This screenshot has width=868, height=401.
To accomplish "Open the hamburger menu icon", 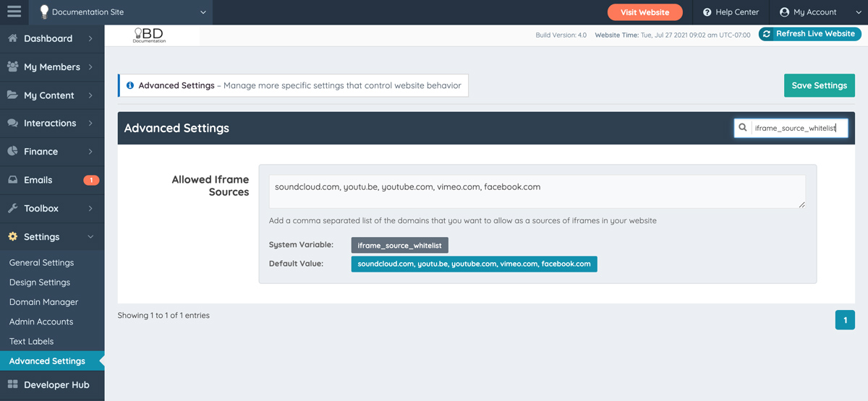I will [x=14, y=12].
